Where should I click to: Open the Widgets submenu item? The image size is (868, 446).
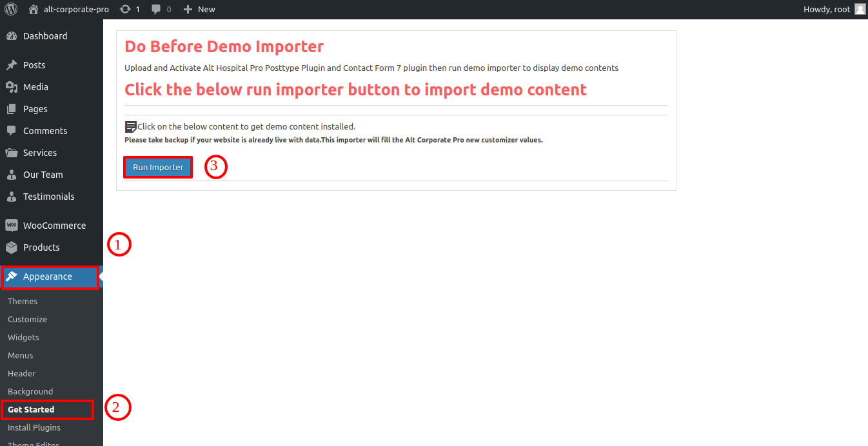pyautogui.click(x=23, y=338)
